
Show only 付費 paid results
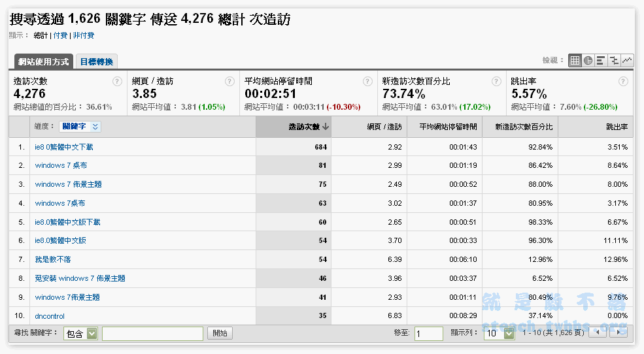coord(60,35)
